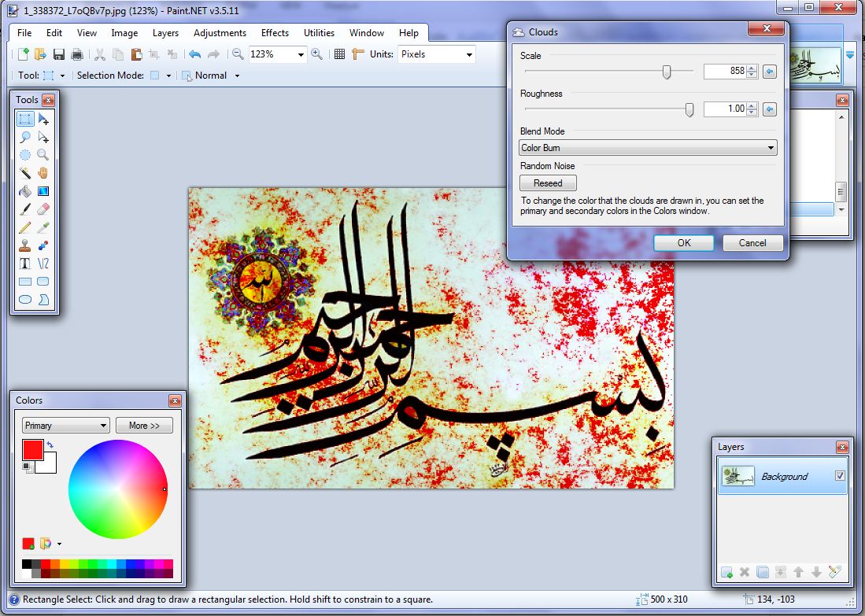Click the More >> button in Colors
The width and height of the screenshot is (865, 616).
[144, 426]
